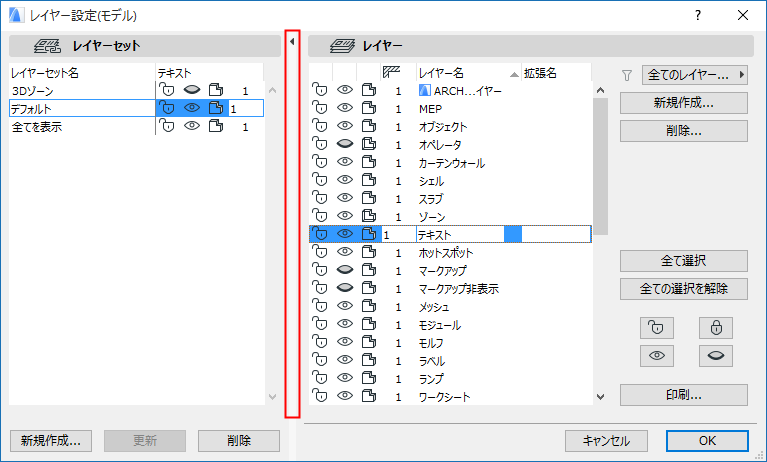Viewport: 767px width, 462px height.
Task: Click the lock icon button on the right
Action: [716, 327]
